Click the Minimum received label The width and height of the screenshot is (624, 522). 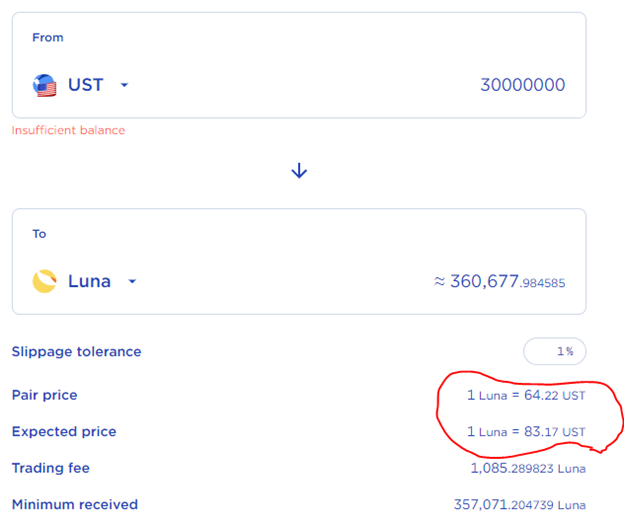75,504
